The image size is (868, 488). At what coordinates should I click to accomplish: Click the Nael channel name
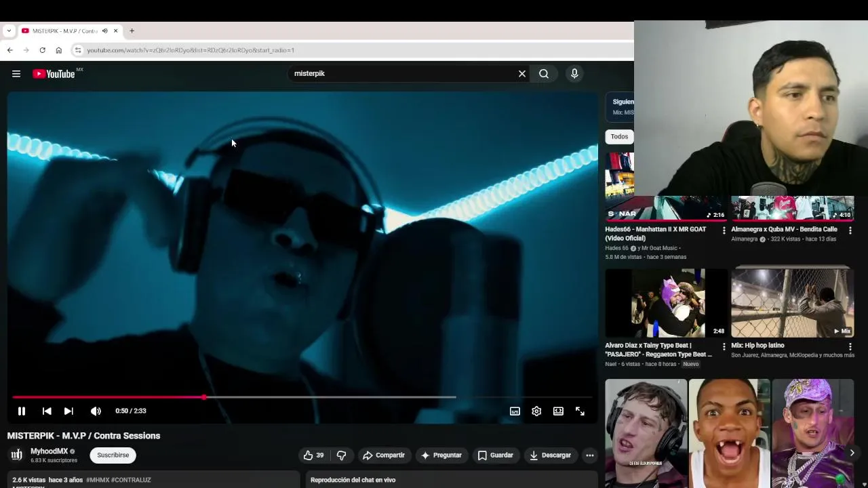(611, 364)
